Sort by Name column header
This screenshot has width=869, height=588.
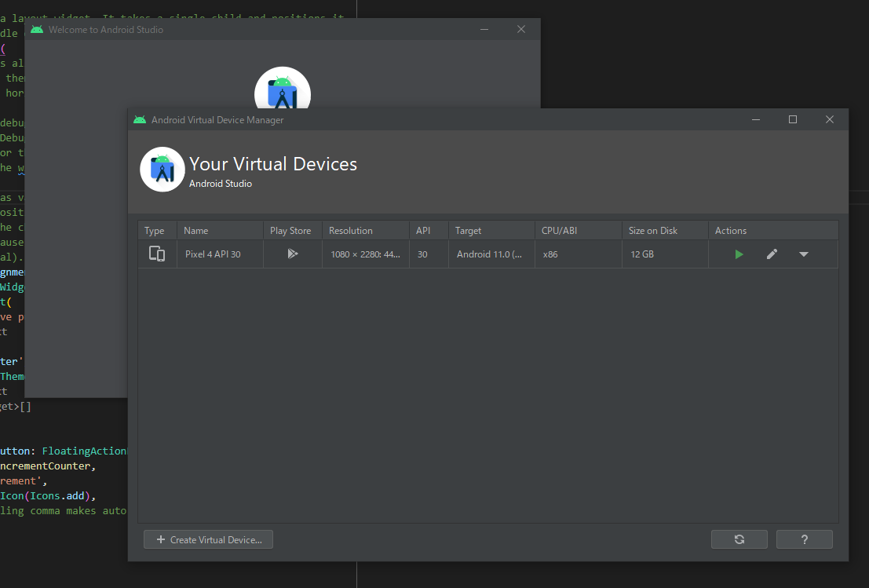220,231
